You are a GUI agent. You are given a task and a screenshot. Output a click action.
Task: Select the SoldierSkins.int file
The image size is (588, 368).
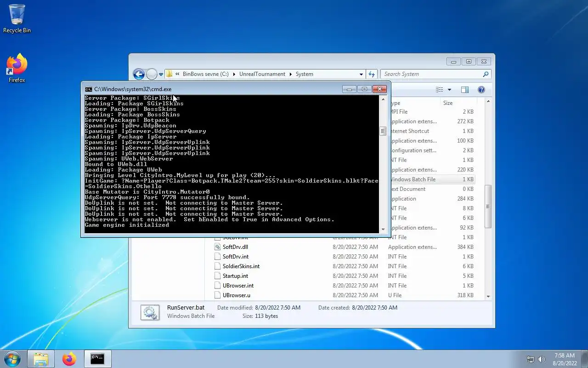(x=241, y=266)
